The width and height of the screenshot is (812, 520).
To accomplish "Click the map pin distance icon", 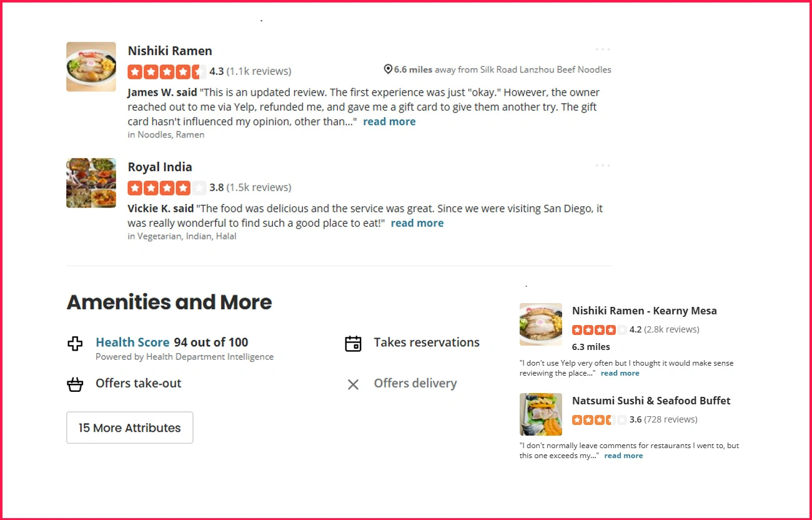I will [388, 69].
